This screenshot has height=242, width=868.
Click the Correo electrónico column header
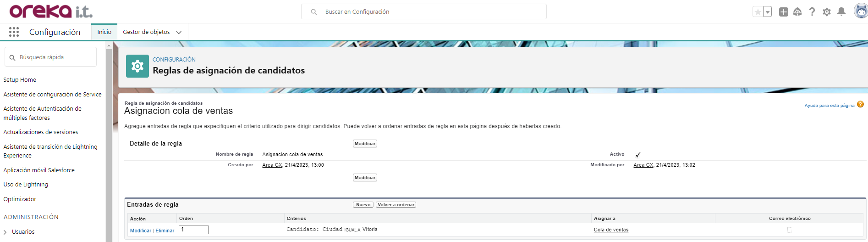pyautogui.click(x=790, y=218)
